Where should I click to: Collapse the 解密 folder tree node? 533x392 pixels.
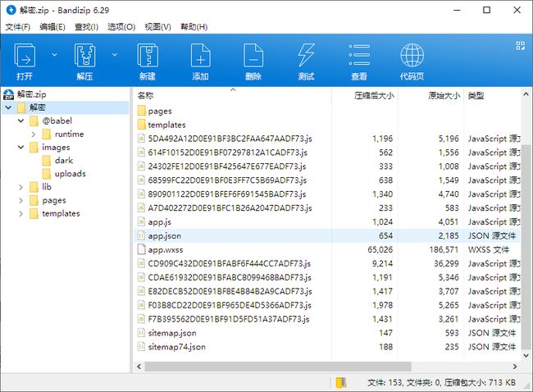tap(8, 107)
